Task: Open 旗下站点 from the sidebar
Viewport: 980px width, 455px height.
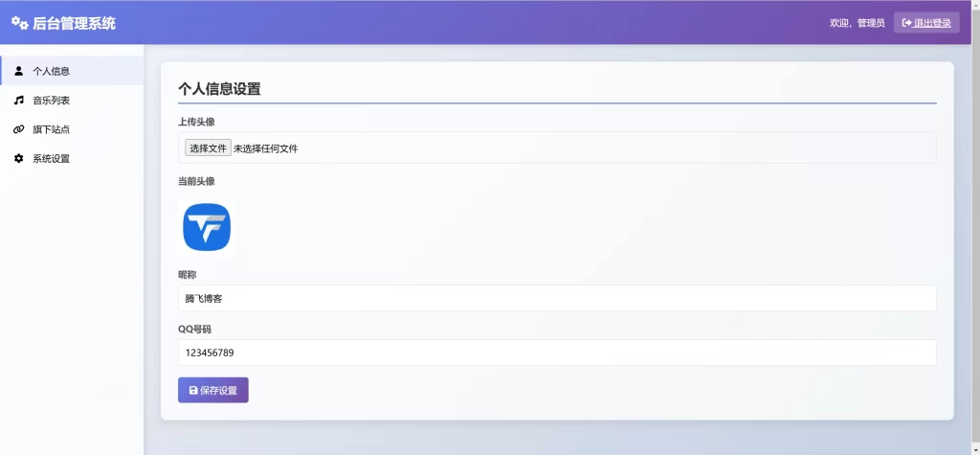Action: click(x=51, y=129)
